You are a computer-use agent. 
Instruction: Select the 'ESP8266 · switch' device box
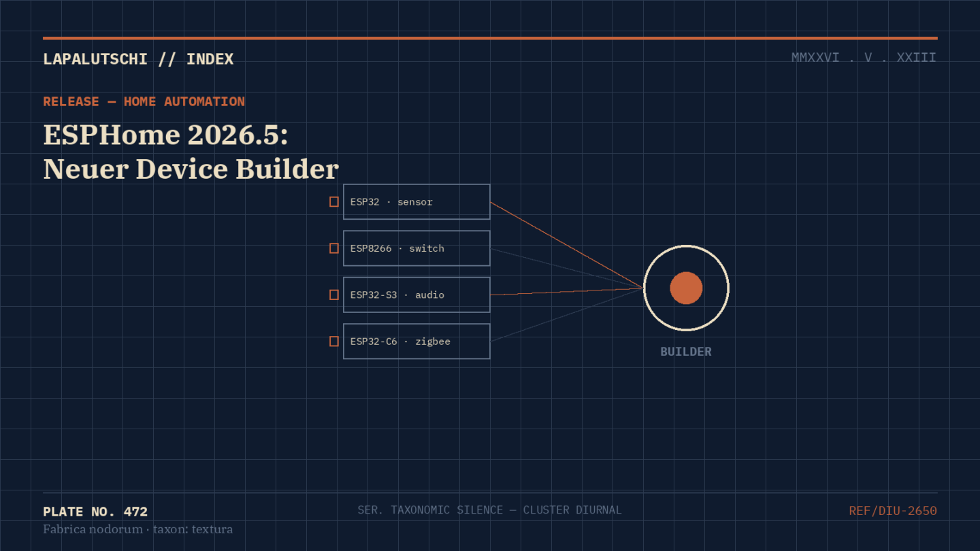click(416, 248)
